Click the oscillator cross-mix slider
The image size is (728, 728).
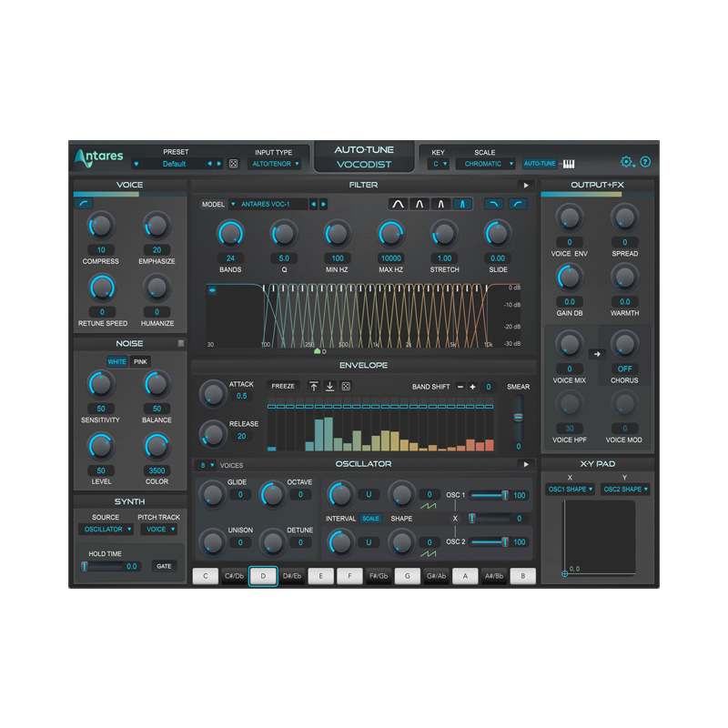pyautogui.click(x=490, y=519)
